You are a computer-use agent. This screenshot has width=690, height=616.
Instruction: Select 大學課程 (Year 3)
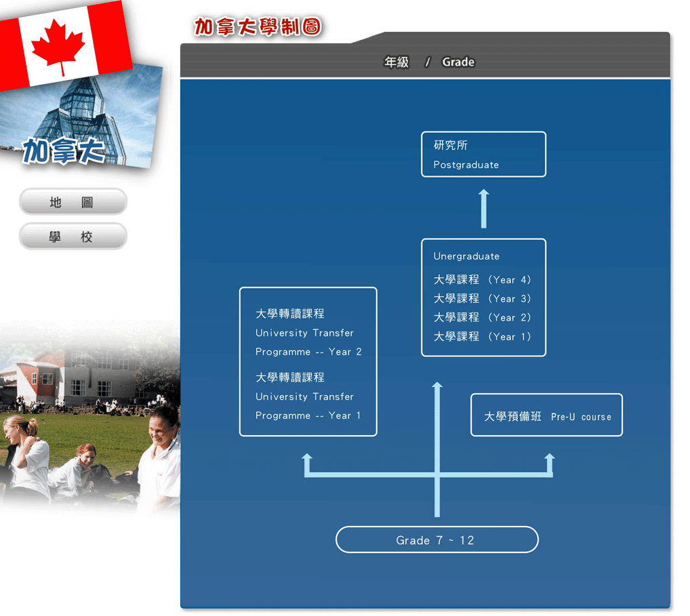click(x=483, y=299)
